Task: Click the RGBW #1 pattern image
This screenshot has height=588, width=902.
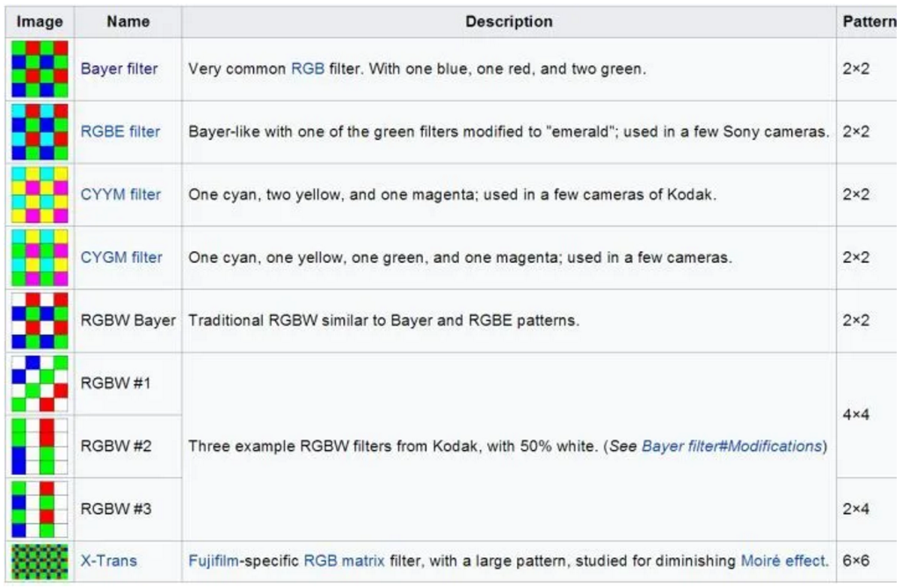Action: [x=39, y=383]
